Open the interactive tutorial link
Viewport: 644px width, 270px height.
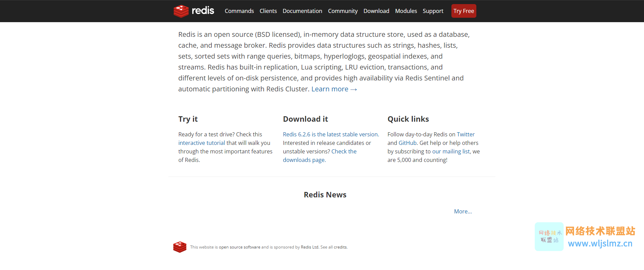pyautogui.click(x=201, y=143)
